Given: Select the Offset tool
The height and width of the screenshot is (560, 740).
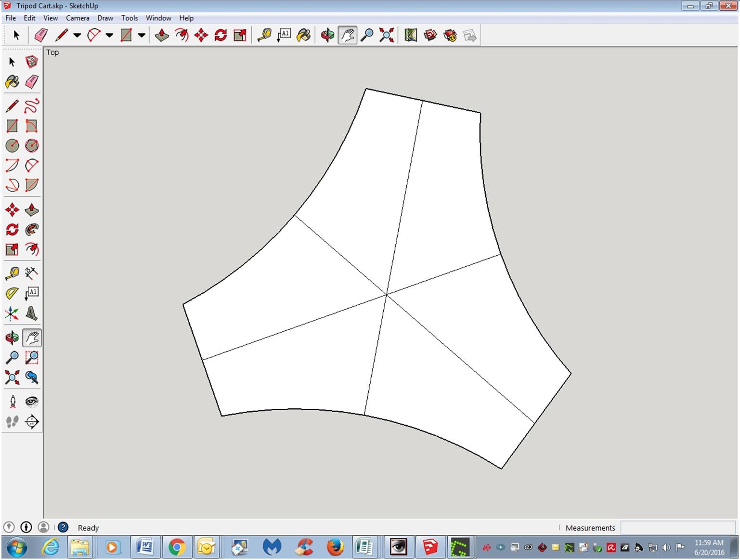Looking at the screenshot, I should (240, 35).
